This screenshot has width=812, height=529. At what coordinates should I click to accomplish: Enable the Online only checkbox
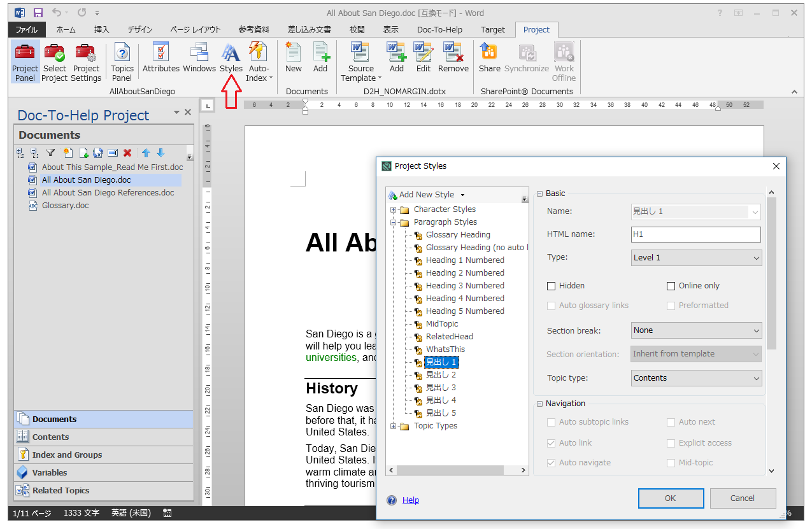671,286
